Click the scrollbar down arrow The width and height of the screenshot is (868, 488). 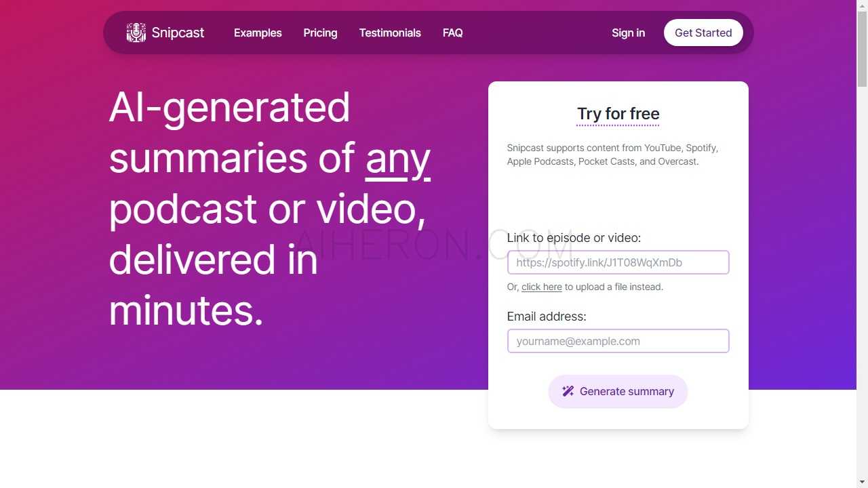(x=863, y=482)
